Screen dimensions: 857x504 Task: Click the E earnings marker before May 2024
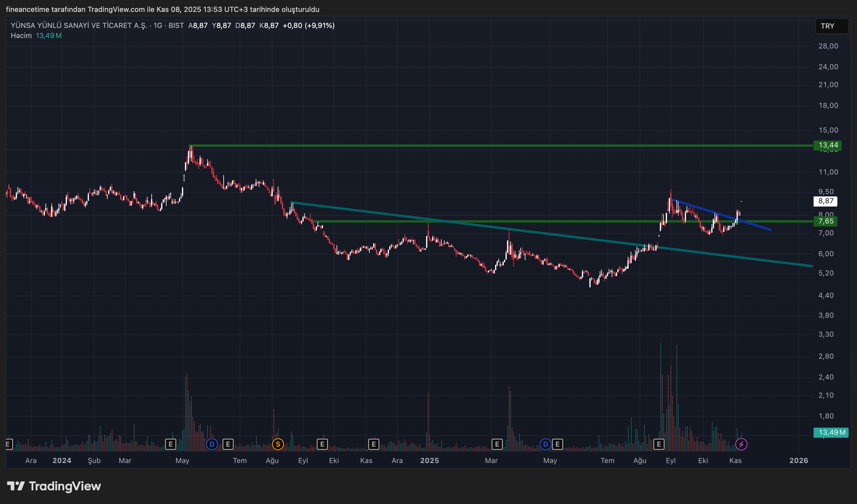click(170, 444)
